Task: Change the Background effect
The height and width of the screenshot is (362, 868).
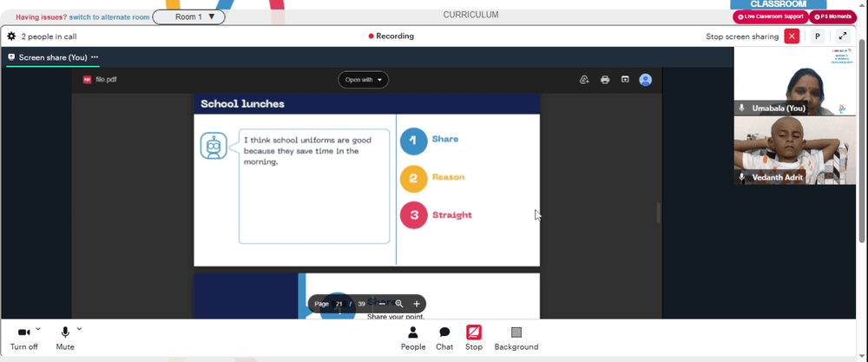Action: pyautogui.click(x=516, y=339)
